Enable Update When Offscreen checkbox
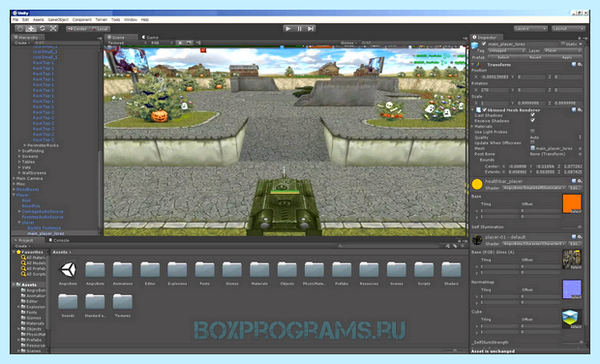The width and height of the screenshot is (600, 364). tap(532, 142)
